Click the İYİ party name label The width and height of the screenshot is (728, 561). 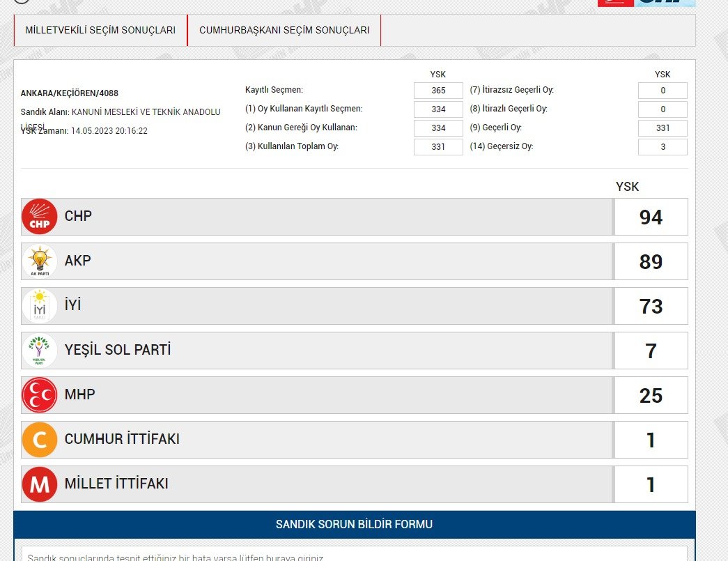[x=73, y=305]
